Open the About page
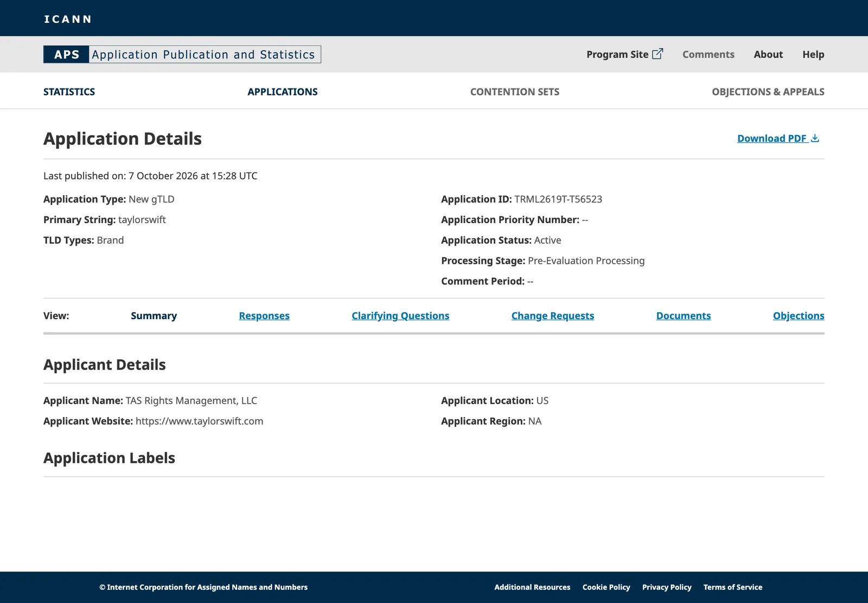The height and width of the screenshot is (603, 868). (x=768, y=54)
